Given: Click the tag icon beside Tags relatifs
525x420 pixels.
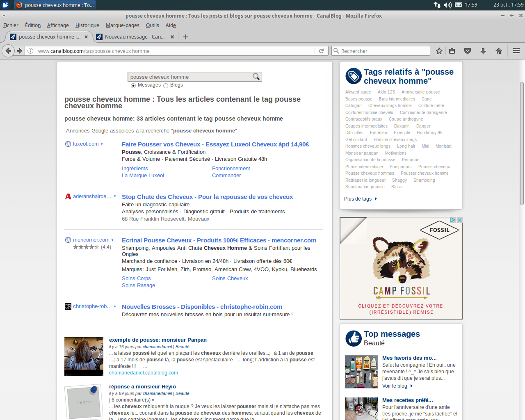Looking at the screenshot, I should (354, 76).
